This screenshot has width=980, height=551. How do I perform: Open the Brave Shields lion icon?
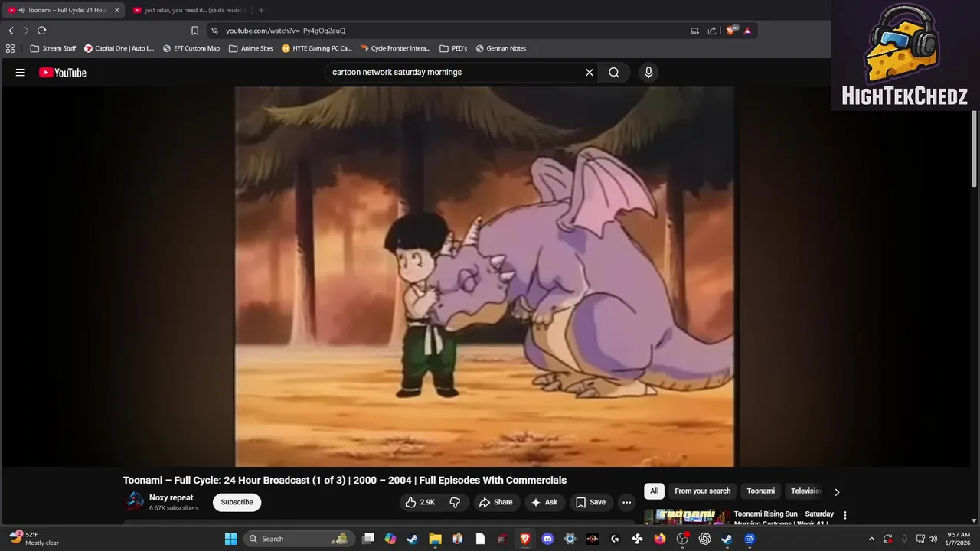(x=732, y=31)
